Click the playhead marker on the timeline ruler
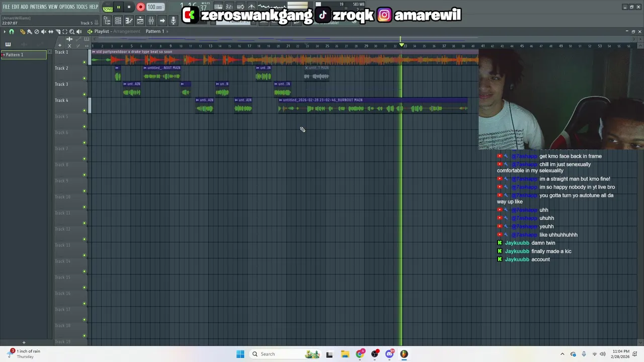The image size is (644, 362). click(401, 45)
